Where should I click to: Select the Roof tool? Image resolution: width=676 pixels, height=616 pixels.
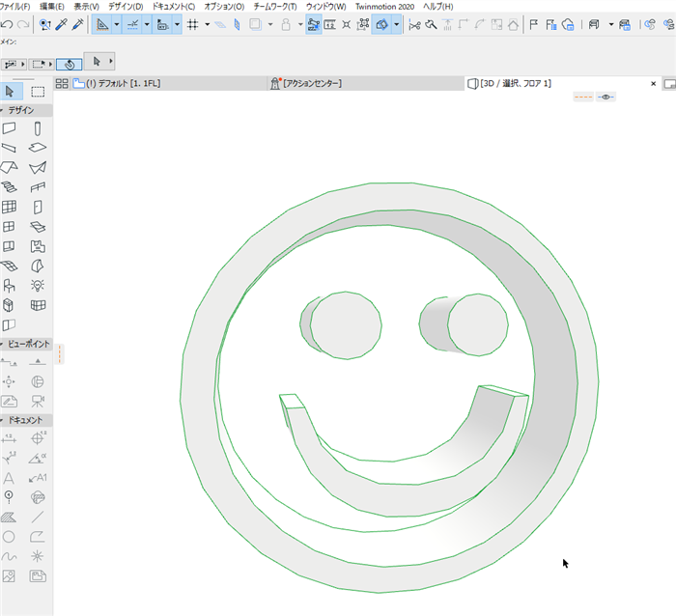pyautogui.click(x=9, y=167)
